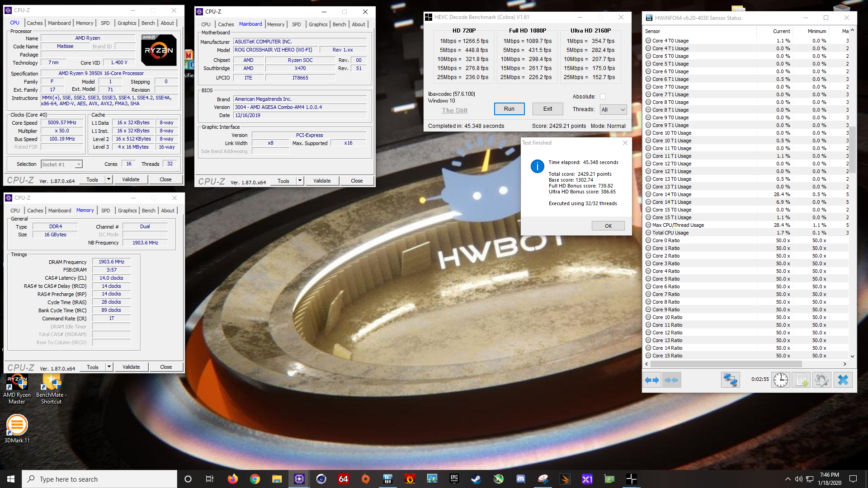
Task: Click the Snipping Tool icon in the taskbar
Action: (543, 479)
